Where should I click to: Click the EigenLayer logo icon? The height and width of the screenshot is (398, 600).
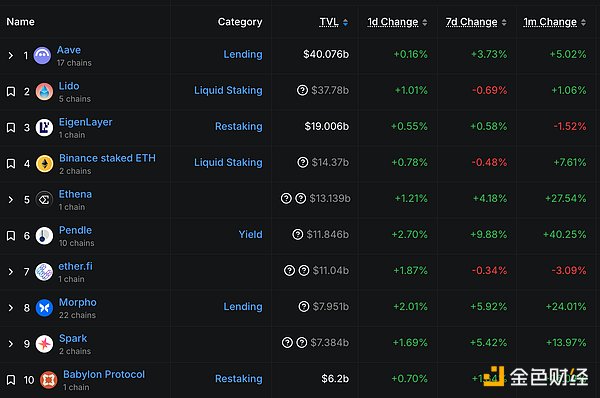(44, 128)
